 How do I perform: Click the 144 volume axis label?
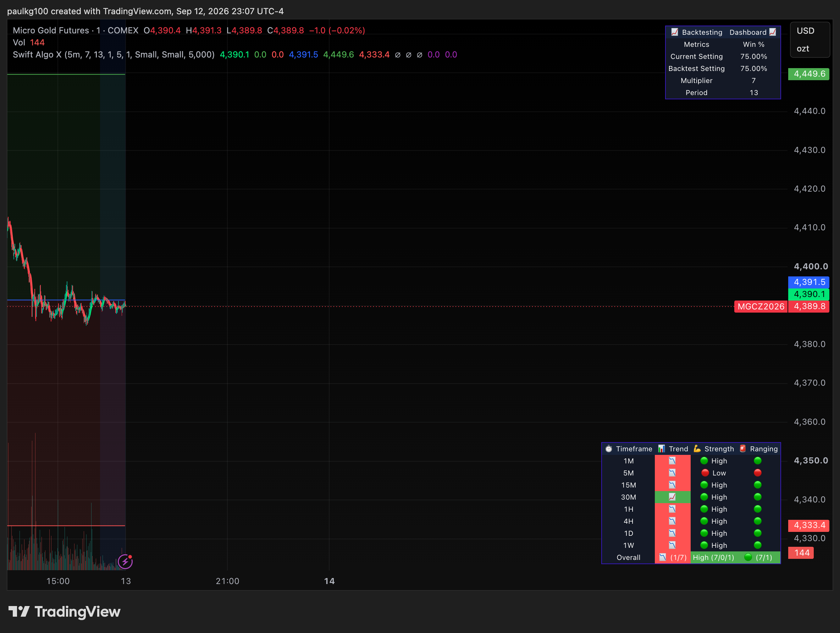(801, 553)
